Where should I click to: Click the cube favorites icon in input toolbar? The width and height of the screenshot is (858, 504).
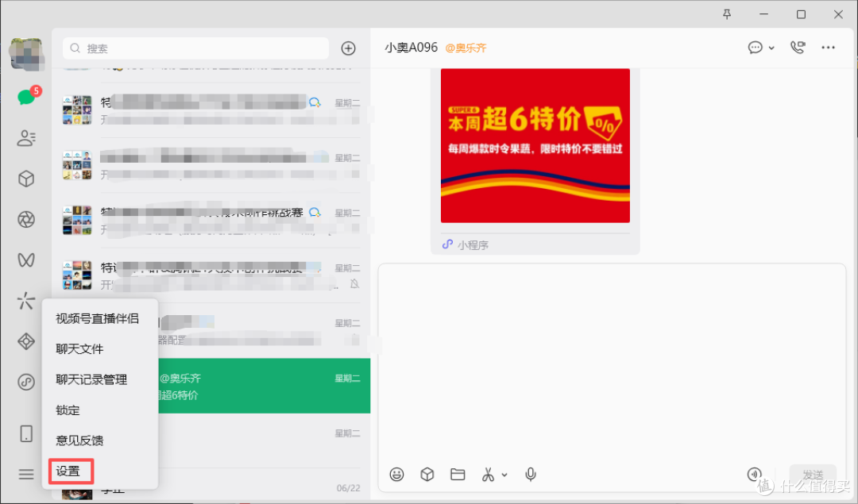(x=427, y=475)
